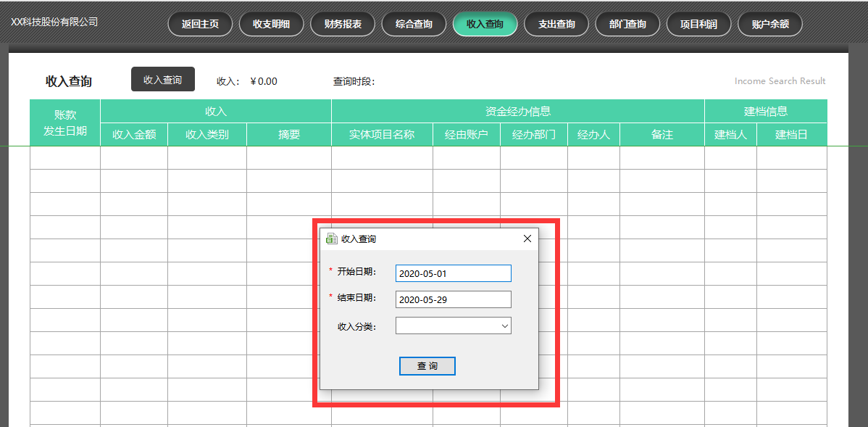Open the 收支明细 section
This screenshot has height=427, width=868.
pyautogui.click(x=271, y=23)
